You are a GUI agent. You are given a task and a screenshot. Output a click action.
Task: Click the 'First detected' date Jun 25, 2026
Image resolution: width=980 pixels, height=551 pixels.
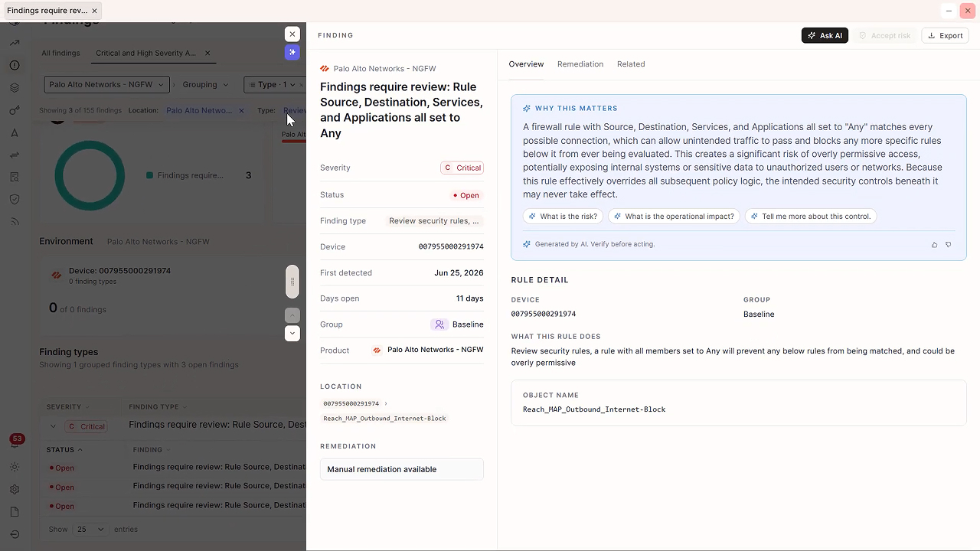coord(459,273)
